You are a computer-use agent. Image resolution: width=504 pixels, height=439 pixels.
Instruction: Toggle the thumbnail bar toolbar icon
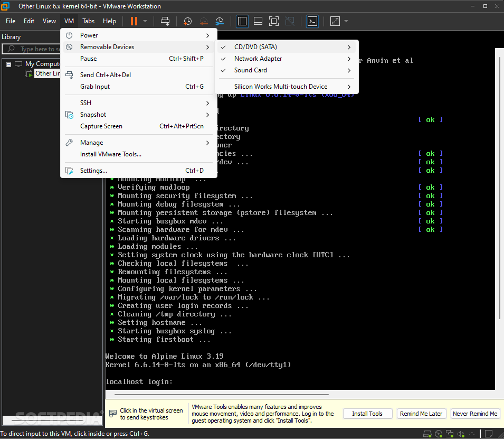[258, 21]
